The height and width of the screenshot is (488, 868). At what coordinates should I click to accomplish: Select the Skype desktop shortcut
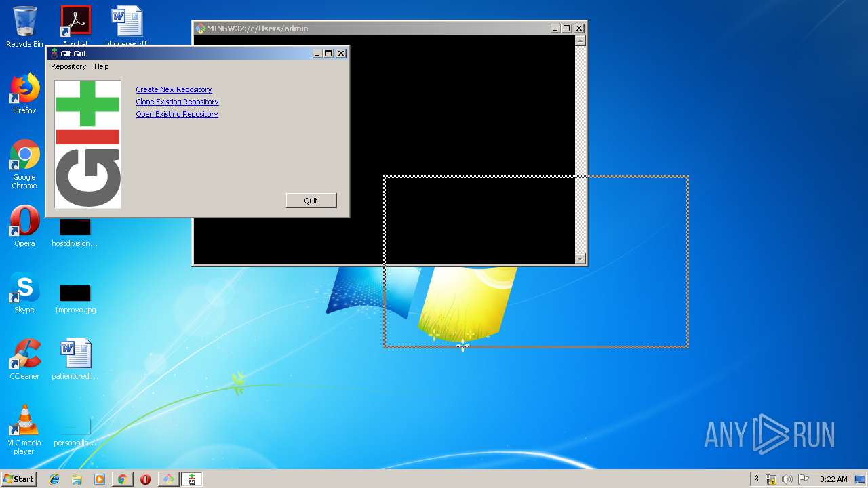24,293
